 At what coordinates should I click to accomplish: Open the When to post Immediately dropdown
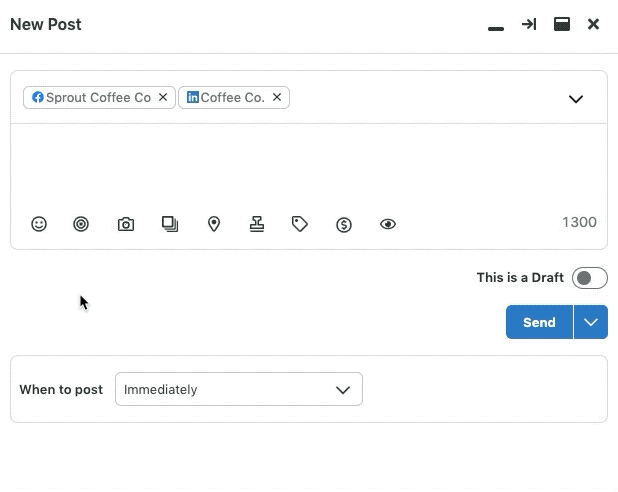239,389
